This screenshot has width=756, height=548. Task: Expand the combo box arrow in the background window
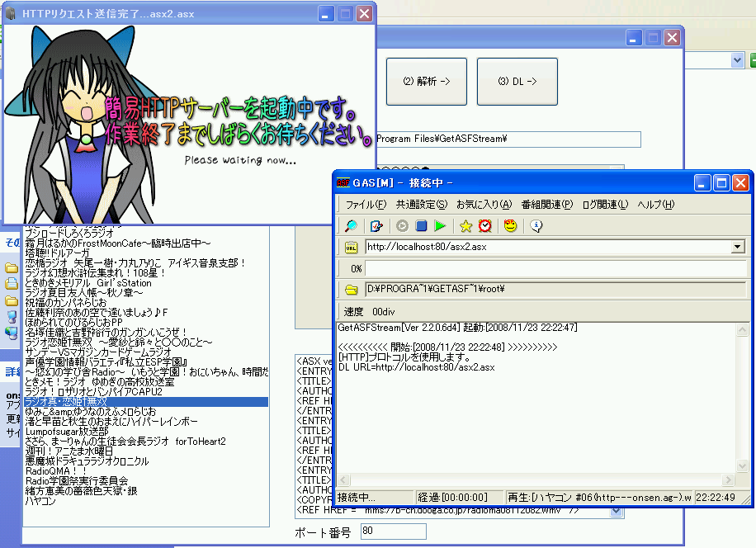click(x=737, y=60)
